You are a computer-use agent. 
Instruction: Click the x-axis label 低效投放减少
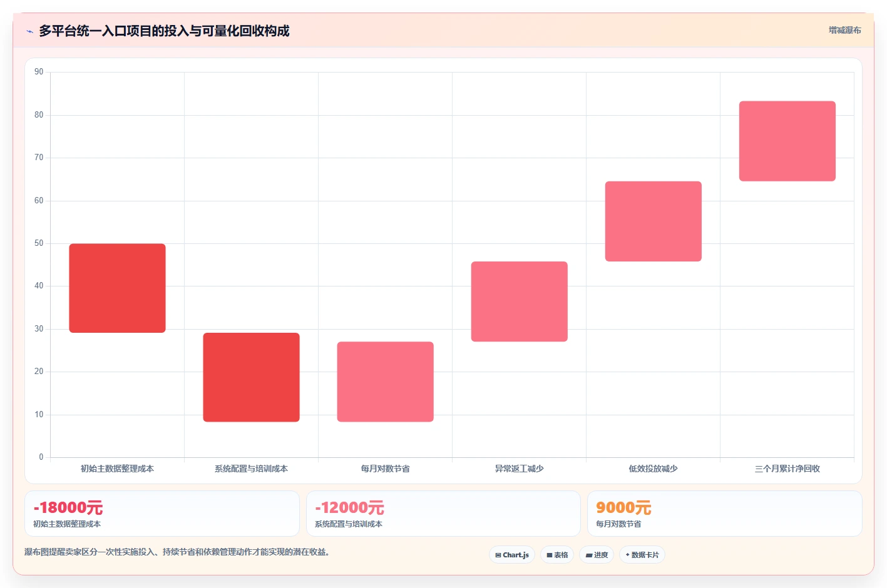pyautogui.click(x=653, y=469)
